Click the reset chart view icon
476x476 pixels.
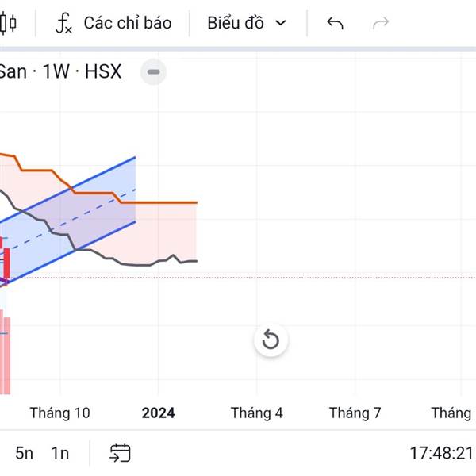pos(271,339)
